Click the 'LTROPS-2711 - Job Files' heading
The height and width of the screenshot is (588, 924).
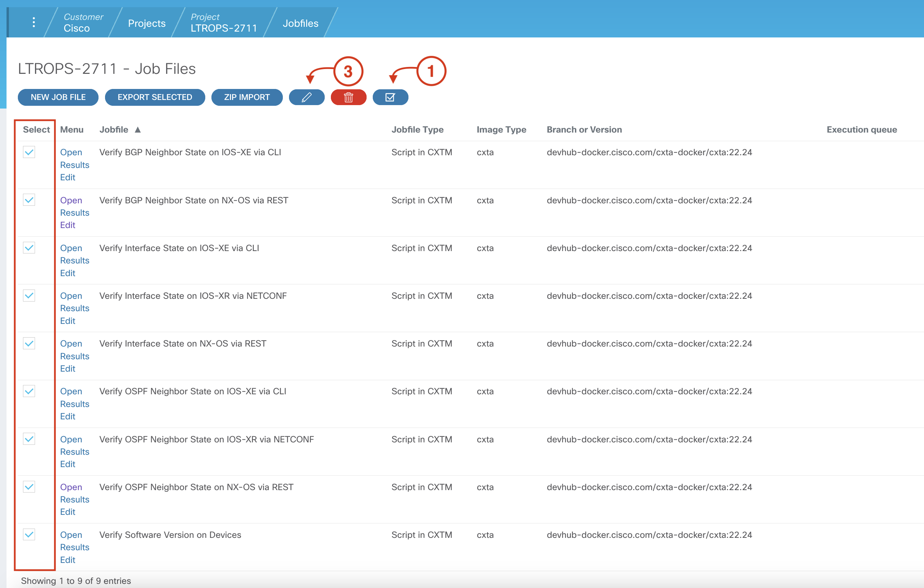107,69
